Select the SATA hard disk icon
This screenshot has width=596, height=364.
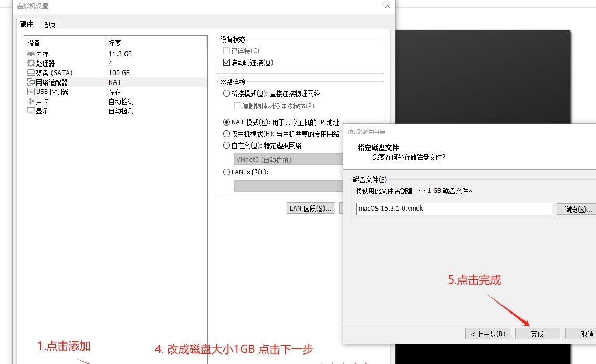click(31, 72)
